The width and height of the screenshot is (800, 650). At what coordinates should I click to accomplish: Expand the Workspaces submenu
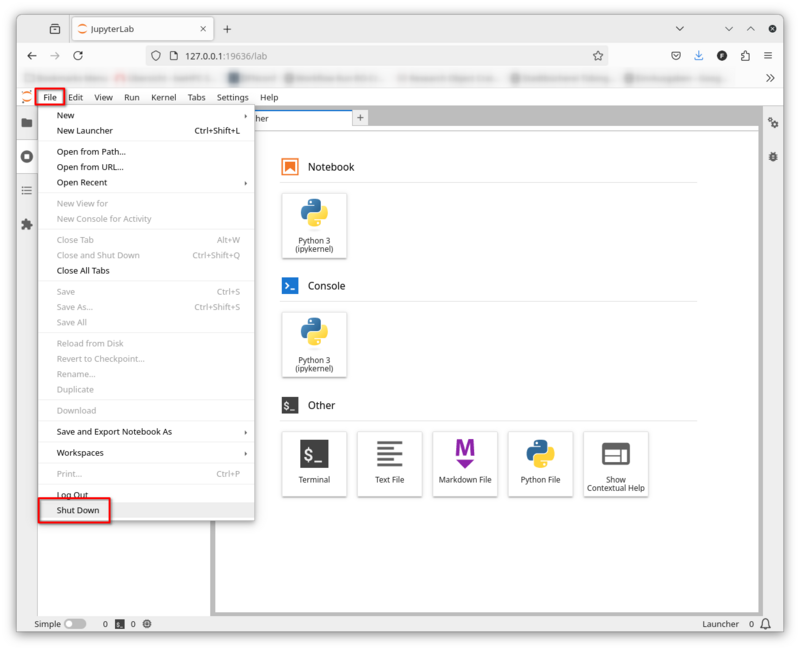pyautogui.click(x=147, y=453)
